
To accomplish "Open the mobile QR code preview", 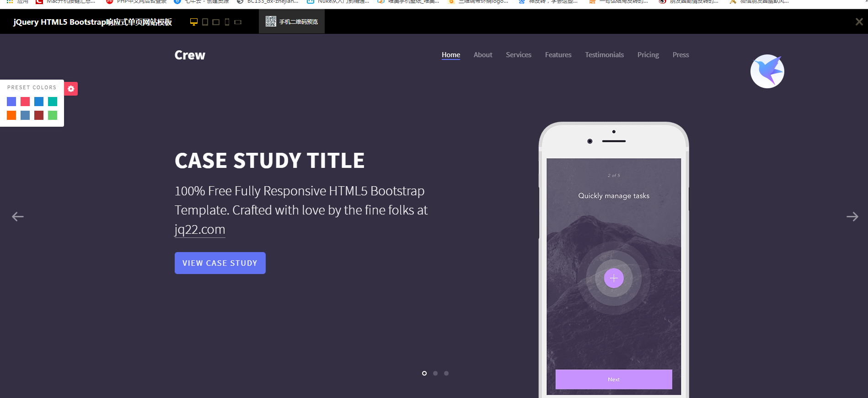I will pyautogui.click(x=292, y=22).
